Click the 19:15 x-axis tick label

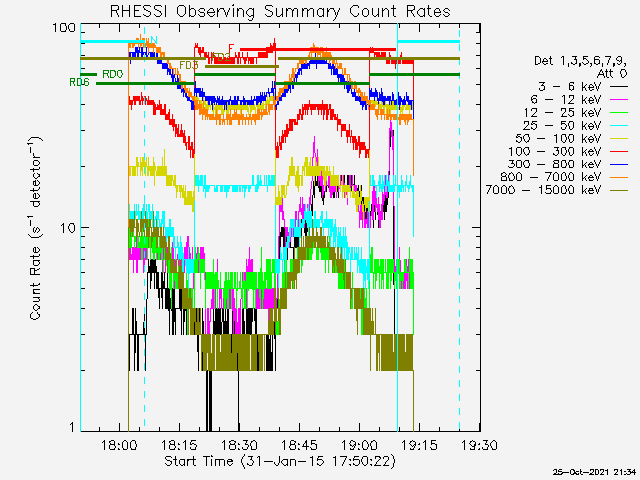pyautogui.click(x=419, y=445)
